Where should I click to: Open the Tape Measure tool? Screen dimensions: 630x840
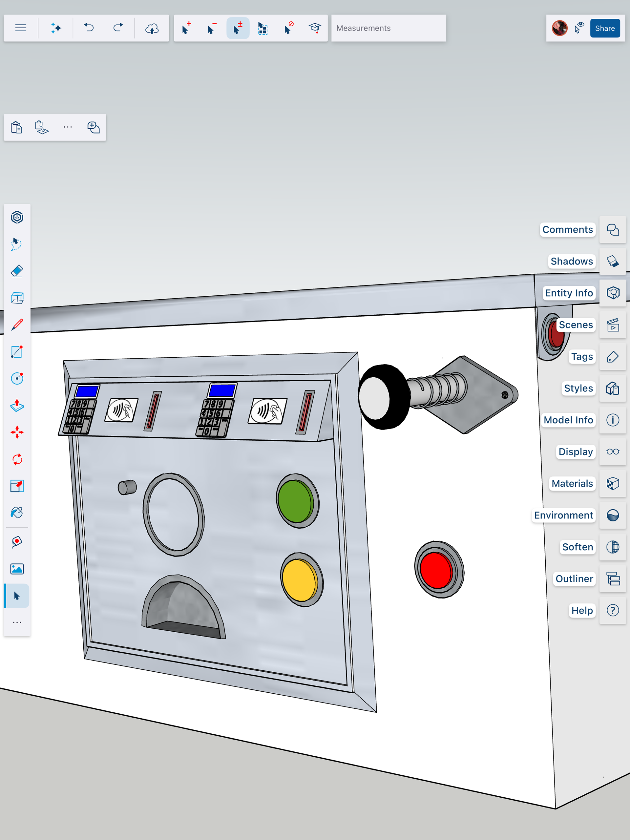(17, 541)
